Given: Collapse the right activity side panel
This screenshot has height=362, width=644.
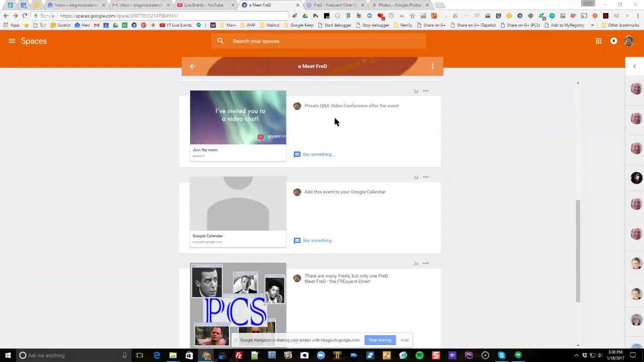Looking at the screenshot, I should (x=634, y=66).
